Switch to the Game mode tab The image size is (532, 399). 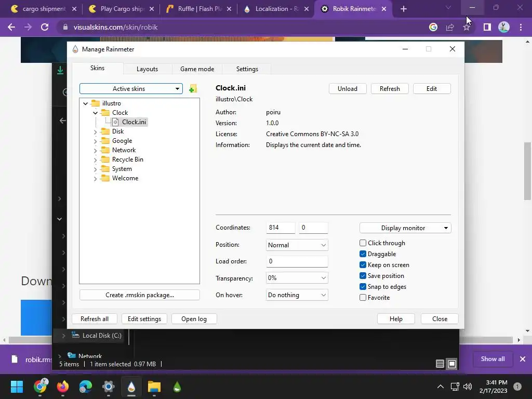pos(197,69)
